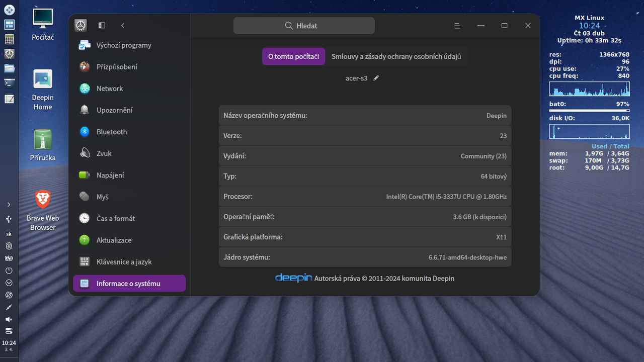Switch keyboard layout via sk indicator
Image resolution: width=644 pixels, height=362 pixels.
(9, 234)
